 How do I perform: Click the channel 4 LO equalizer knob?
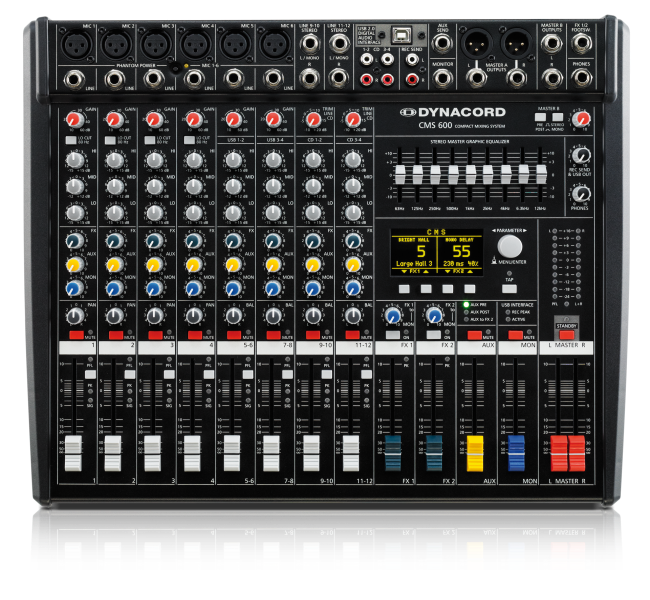(194, 213)
